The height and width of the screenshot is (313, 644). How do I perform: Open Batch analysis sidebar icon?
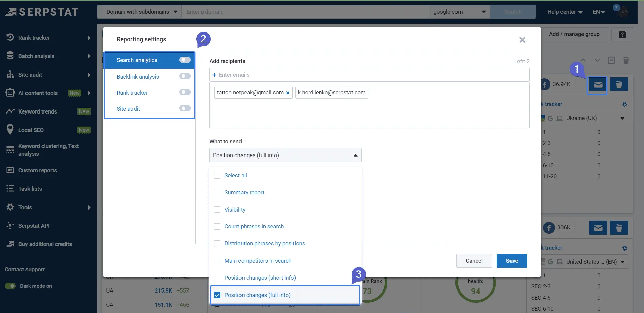click(10, 56)
